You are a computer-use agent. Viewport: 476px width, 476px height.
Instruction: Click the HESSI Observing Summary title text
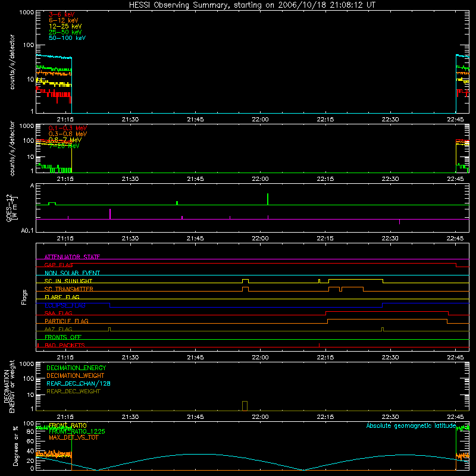click(252, 5)
